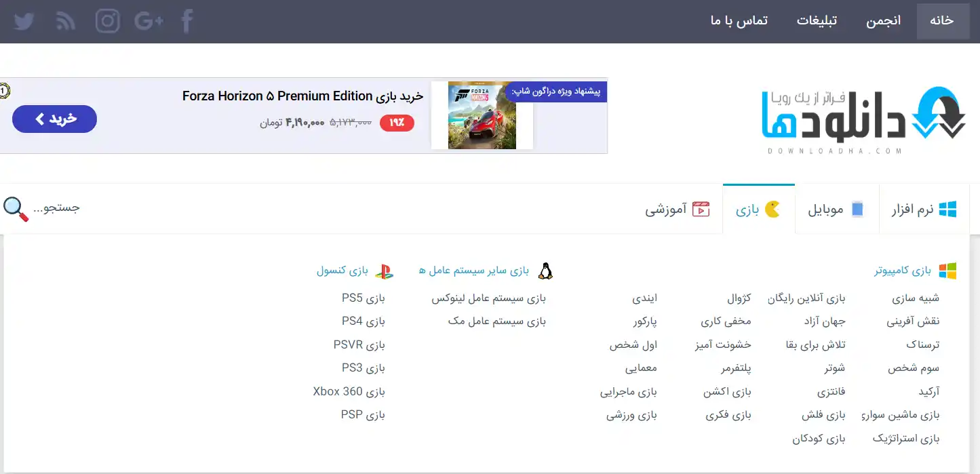980x474 pixels.
Task: Open the Twitter social icon
Action: click(x=24, y=21)
